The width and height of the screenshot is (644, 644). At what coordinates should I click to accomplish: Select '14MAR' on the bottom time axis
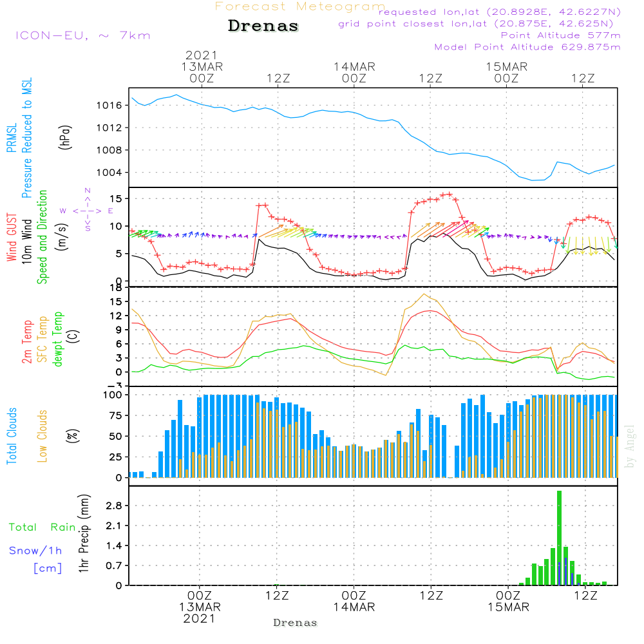pyautogui.click(x=354, y=607)
